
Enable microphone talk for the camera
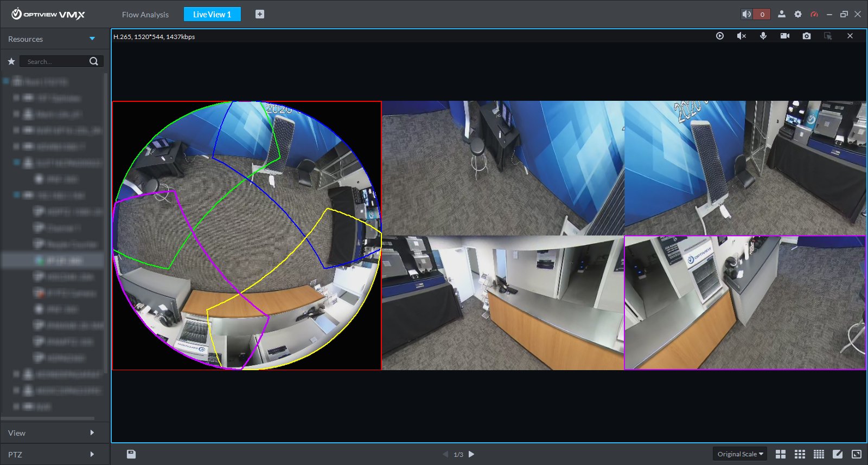click(763, 36)
